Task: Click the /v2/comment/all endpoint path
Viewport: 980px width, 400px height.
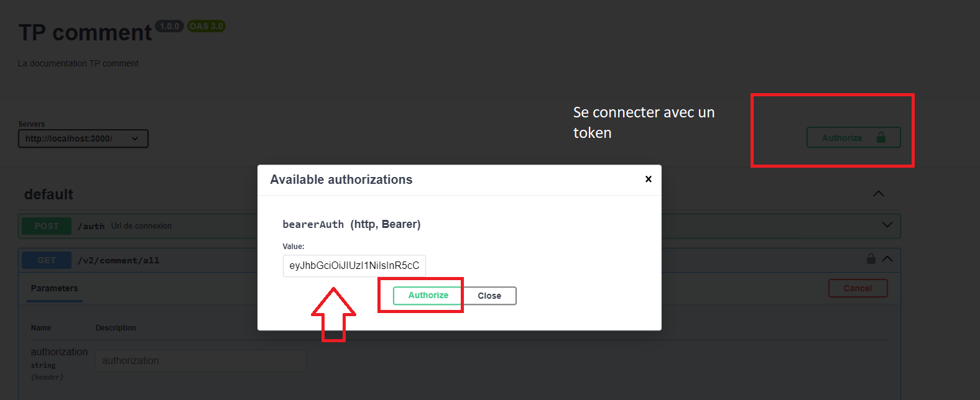Action: click(118, 260)
